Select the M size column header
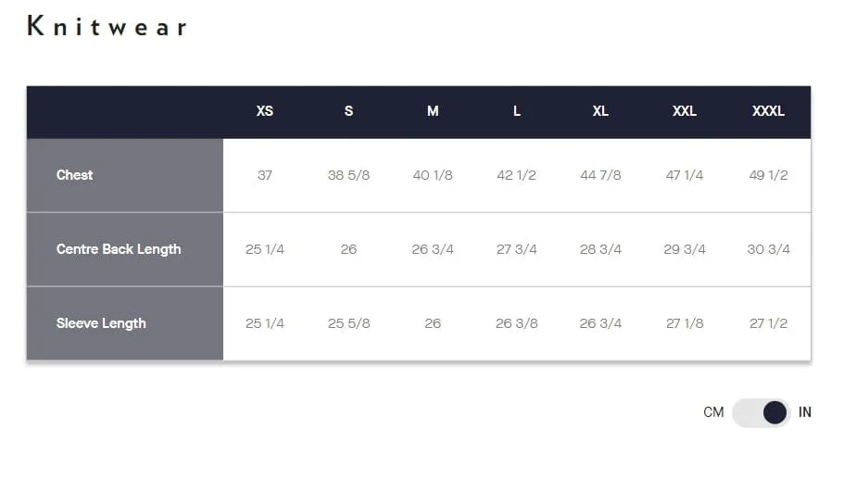The width and height of the screenshot is (844, 504). point(433,111)
